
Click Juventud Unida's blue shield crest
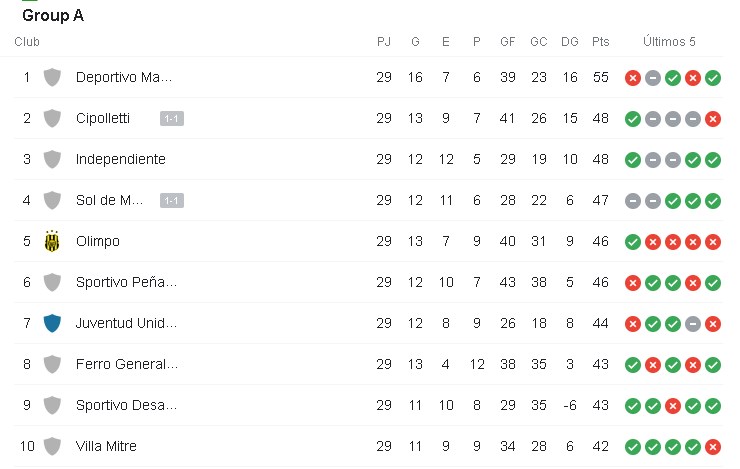53,323
